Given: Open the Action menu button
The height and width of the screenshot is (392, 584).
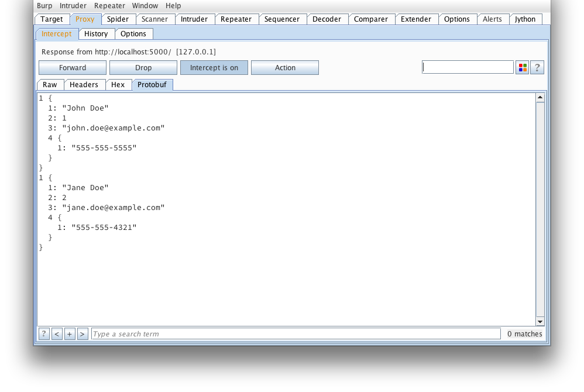Looking at the screenshot, I should pyautogui.click(x=285, y=68).
